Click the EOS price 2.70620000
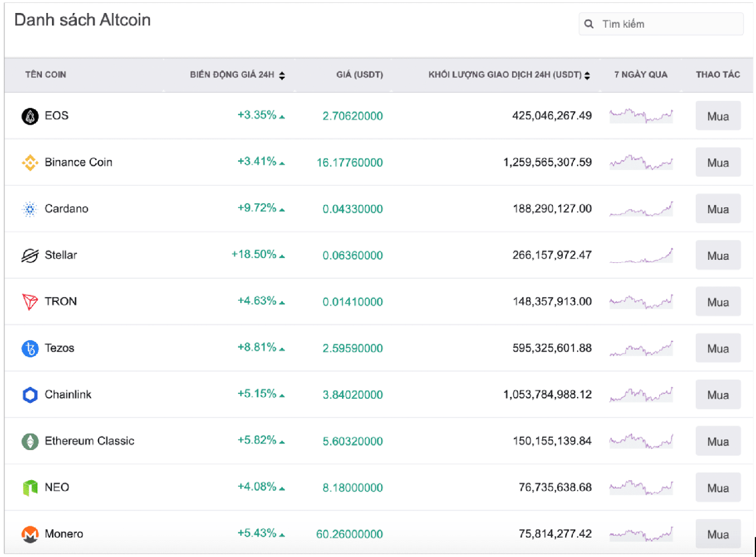The width and height of the screenshot is (756, 557). [x=353, y=116]
